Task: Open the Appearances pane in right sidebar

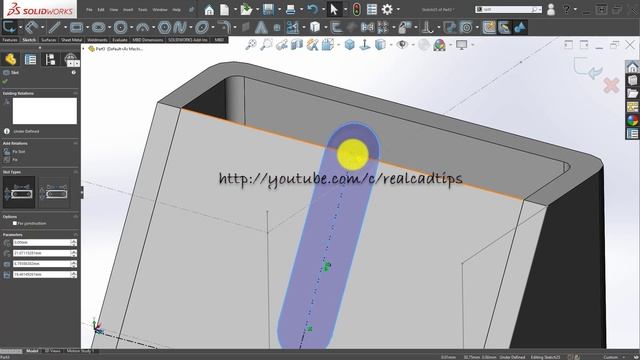Action: point(632,120)
